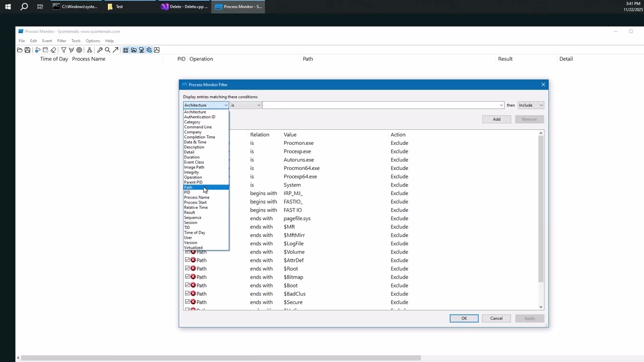This screenshot has width=644, height=362.
Task: Open the Tools menu
Action: pyautogui.click(x=76, y=41)
